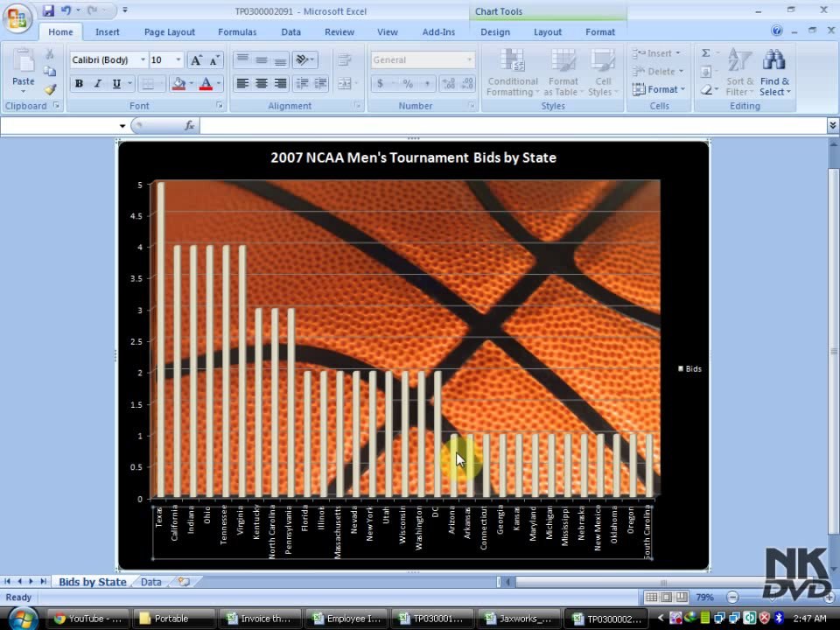Toggle Bold formatting
Image resolution: width=840 pixels, height=630 pixels.
pyautogui.click(x=80, y=84)
